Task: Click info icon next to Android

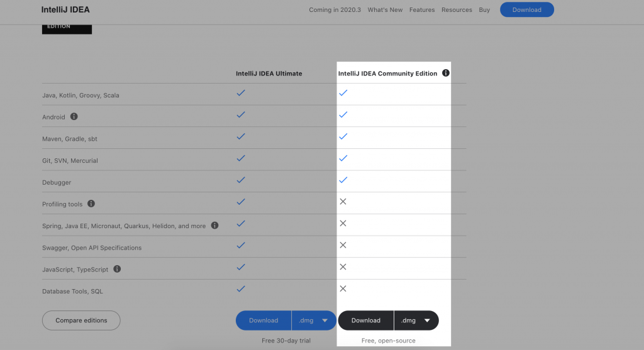Action: coord(74,116)
